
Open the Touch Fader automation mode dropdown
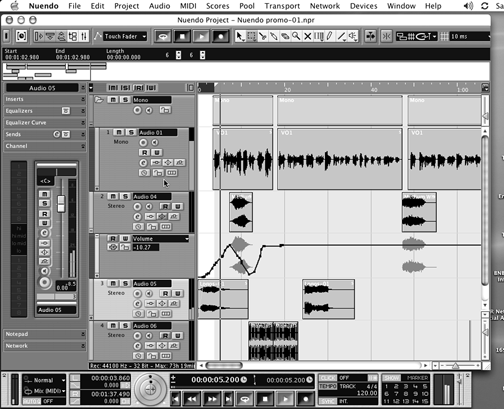[x=126, y=36]
